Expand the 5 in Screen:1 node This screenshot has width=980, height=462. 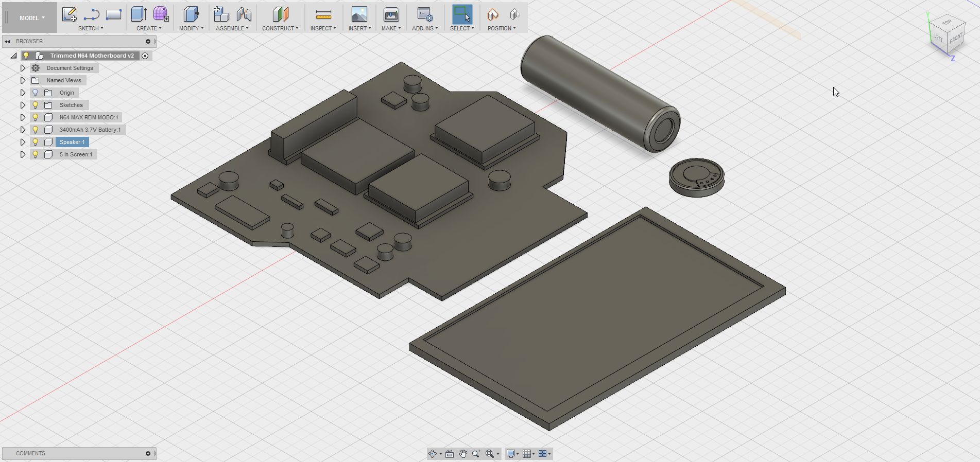pos(23,154)
